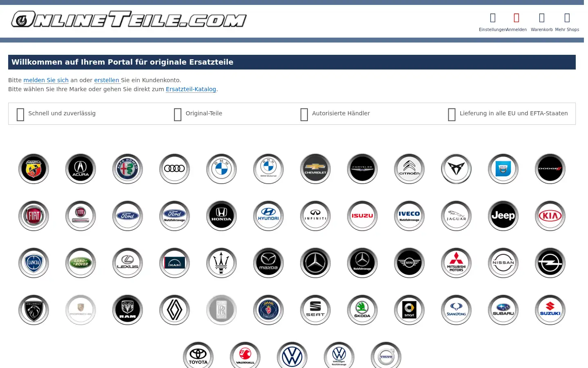Choose the Lexus logo
The height and width of the screenshot is (368, 588).
pos(127,263)
